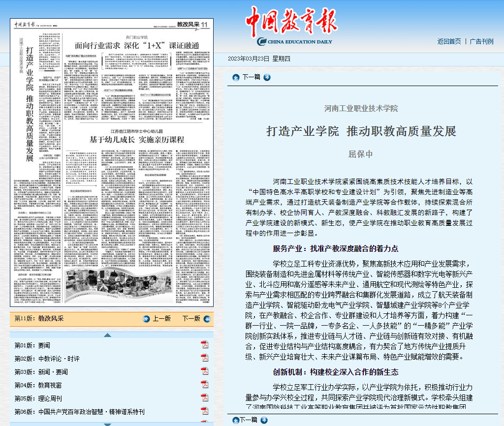Click PDF icon for 第06版 特刊
This screenshot has width=504, height=426.
(x=205, y=411)
